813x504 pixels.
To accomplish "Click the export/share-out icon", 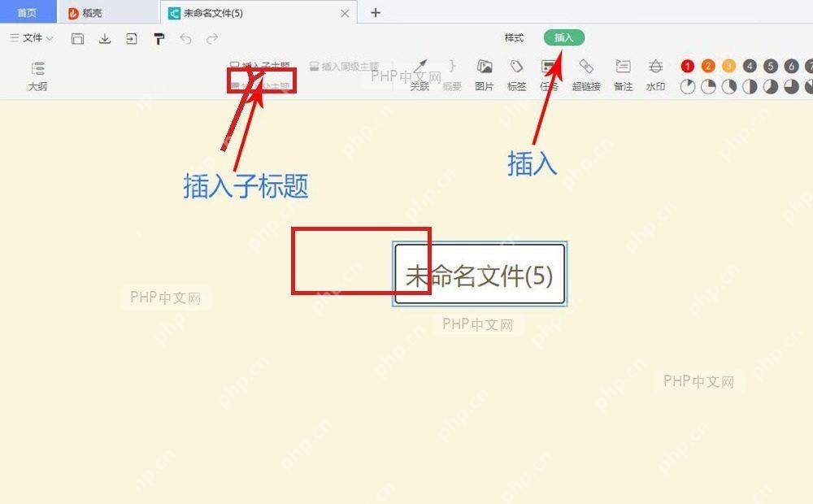I will [132, 38].
